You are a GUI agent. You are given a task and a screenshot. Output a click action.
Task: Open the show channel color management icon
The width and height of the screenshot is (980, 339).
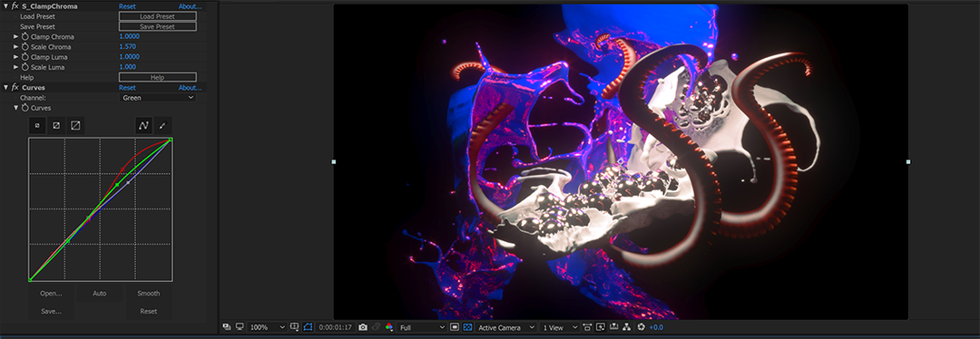(x=389, y=326)
